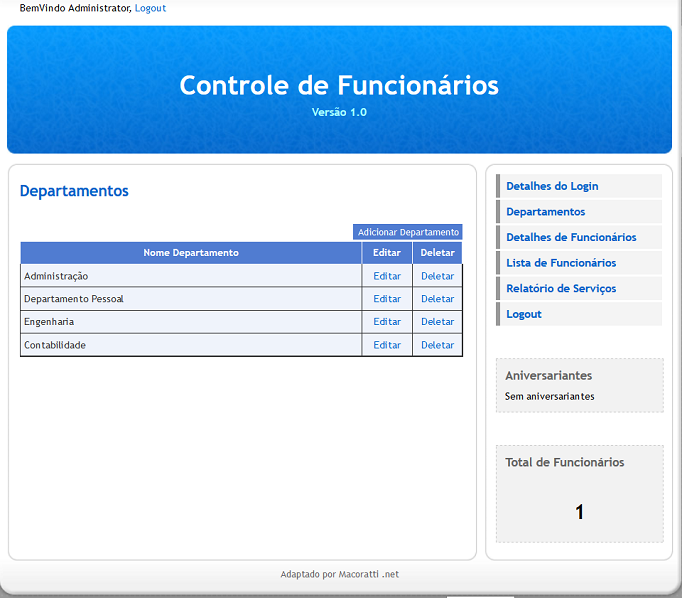Click the Total de Funcionários heading
The width and height of the screenshot is (682, 598).
pos(565,462)
